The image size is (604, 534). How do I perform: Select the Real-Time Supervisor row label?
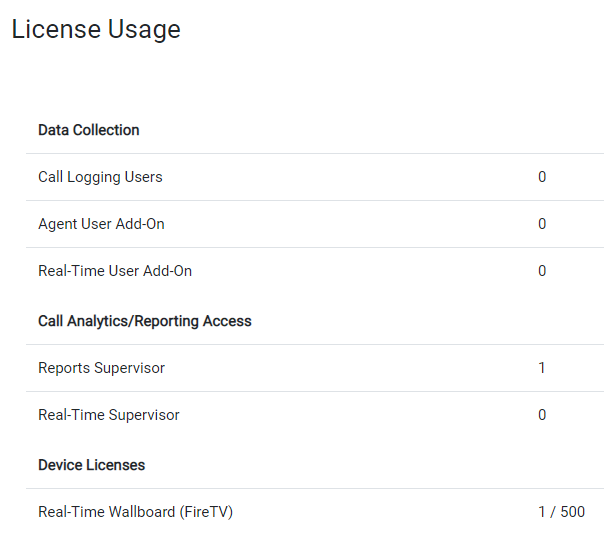click(x=109, y=415)
